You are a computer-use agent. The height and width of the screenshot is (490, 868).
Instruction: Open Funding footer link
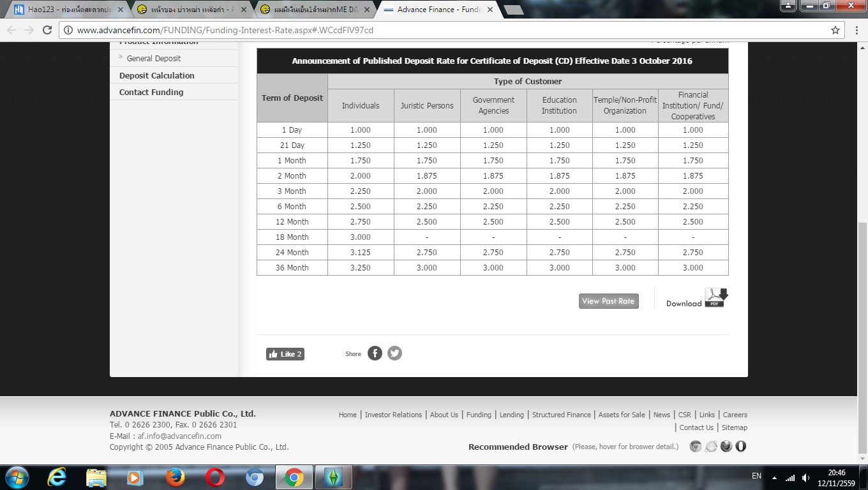click(x=479, y=415)
